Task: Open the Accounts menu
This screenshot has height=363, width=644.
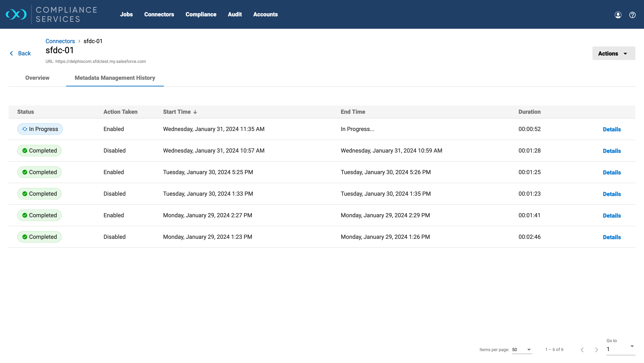Action: click(266, 15)
